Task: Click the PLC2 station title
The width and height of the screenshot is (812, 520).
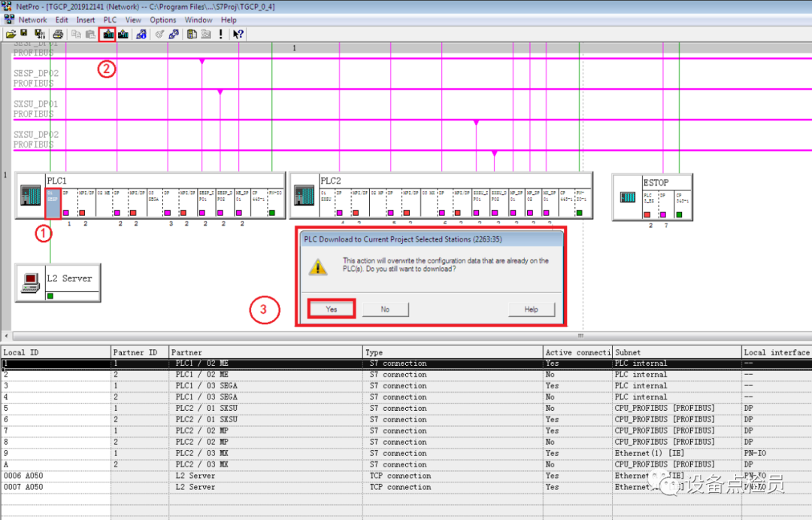Action: (x=330, y=181)
